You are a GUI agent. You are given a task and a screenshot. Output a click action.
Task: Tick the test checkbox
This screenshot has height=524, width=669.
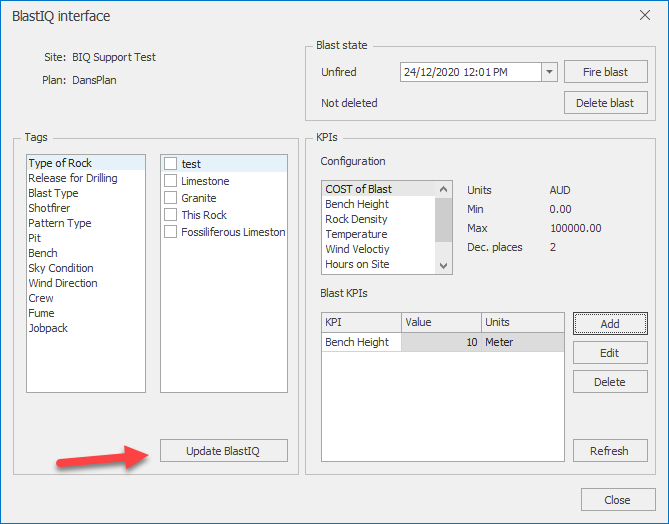(171, 164)
